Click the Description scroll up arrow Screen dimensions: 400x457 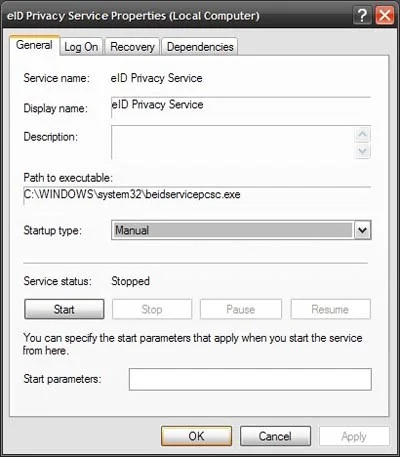tap(362, 134)
